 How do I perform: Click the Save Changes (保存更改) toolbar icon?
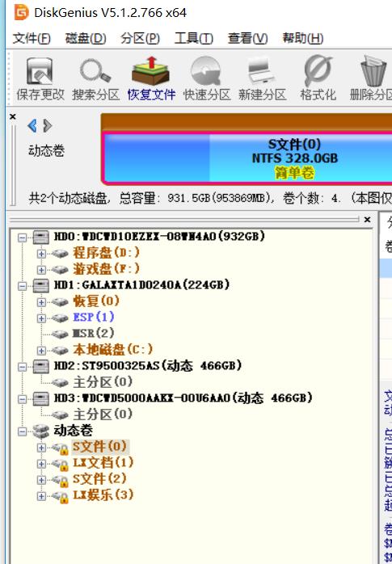(40, 78)
